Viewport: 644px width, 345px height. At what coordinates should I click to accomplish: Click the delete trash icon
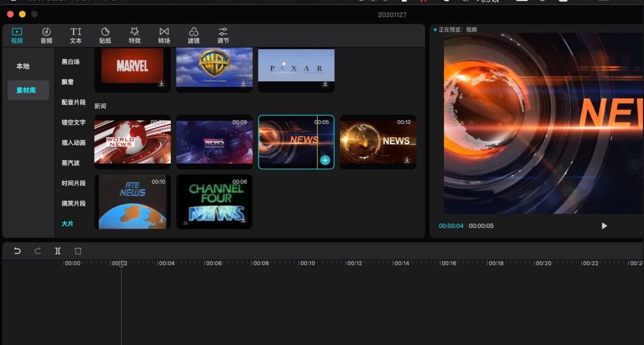(x=78, y=251)
